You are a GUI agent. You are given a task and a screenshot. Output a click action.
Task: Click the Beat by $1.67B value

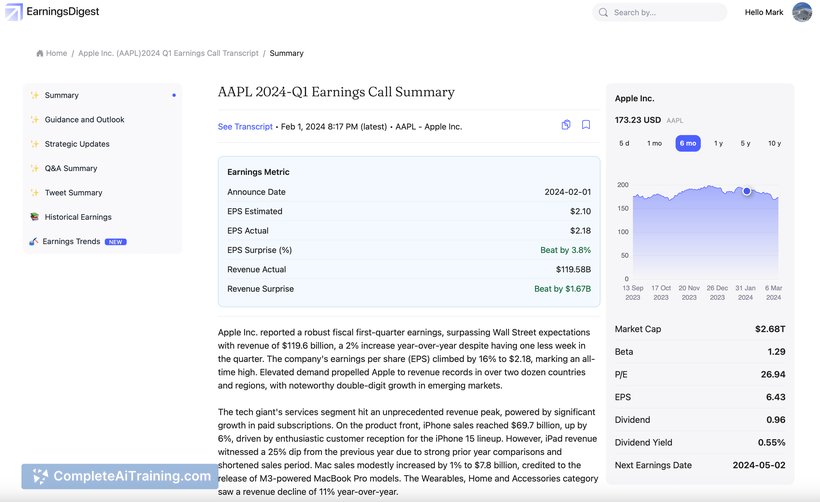tap(563, 289)
